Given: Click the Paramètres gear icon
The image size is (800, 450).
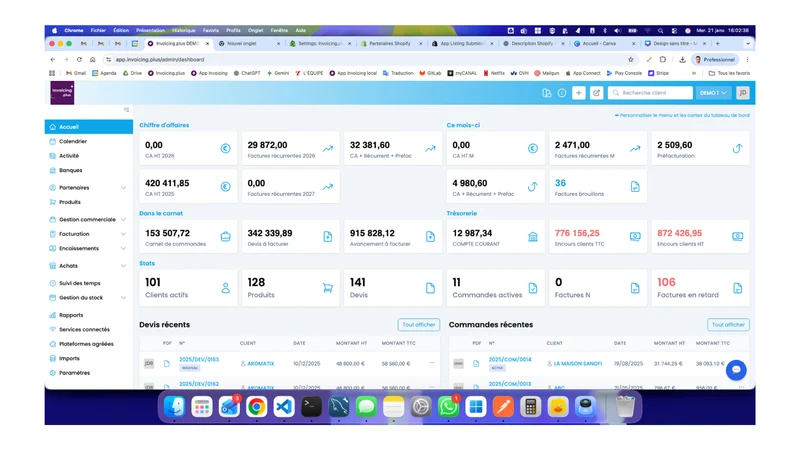Looking at the screenshot, I should tap(53, 373).
